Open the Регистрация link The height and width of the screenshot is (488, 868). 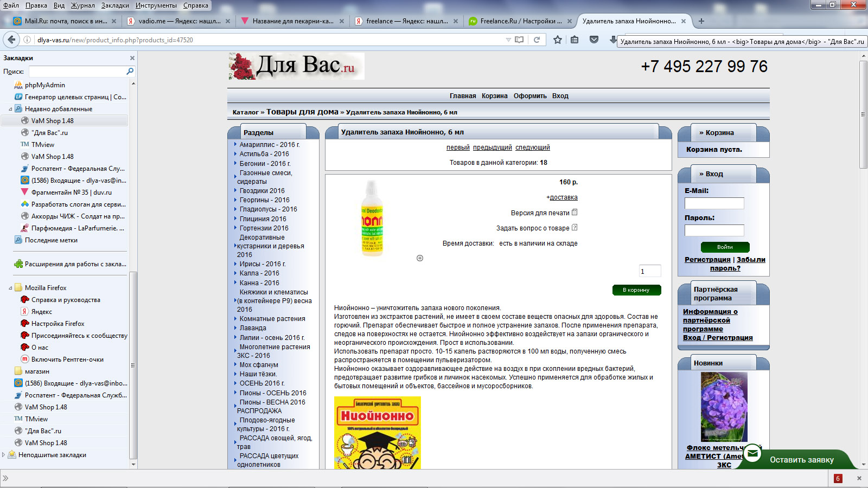click(x=707, y=260)
